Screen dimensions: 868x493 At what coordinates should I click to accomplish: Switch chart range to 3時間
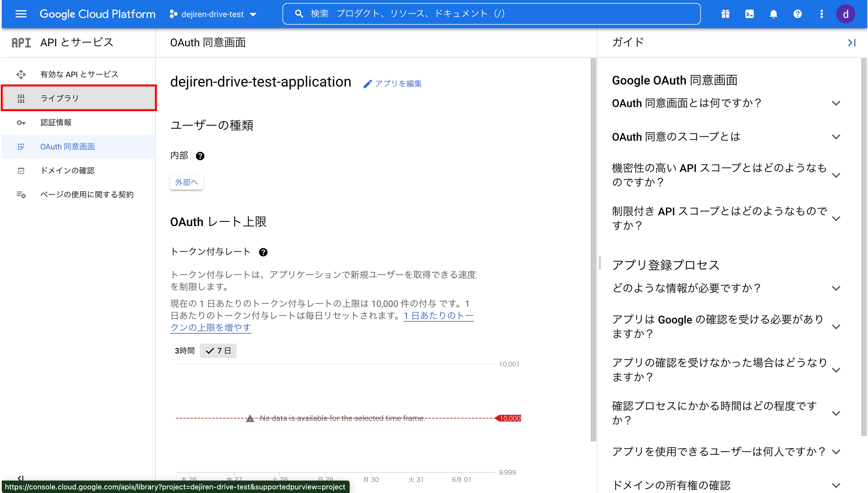tap(185, 351)
